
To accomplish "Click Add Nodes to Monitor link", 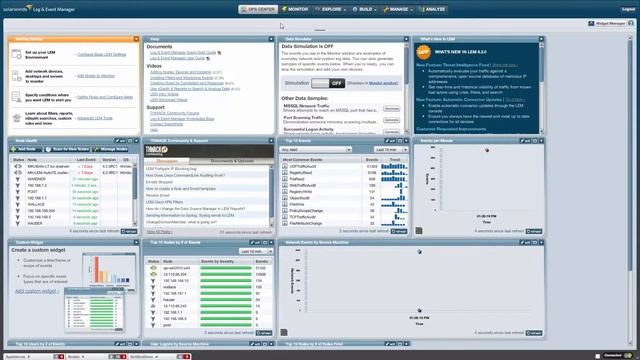I will click(x=96, y=76).
